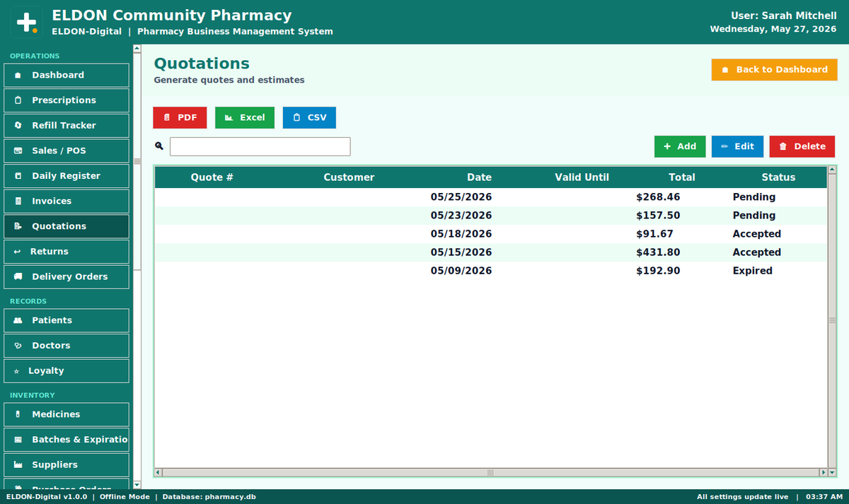Sort by Total column header
849x504 pixels.
(x=682, y=177)
